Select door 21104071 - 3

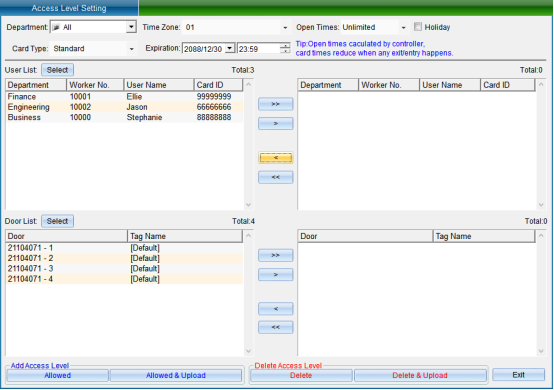(124, 268)
